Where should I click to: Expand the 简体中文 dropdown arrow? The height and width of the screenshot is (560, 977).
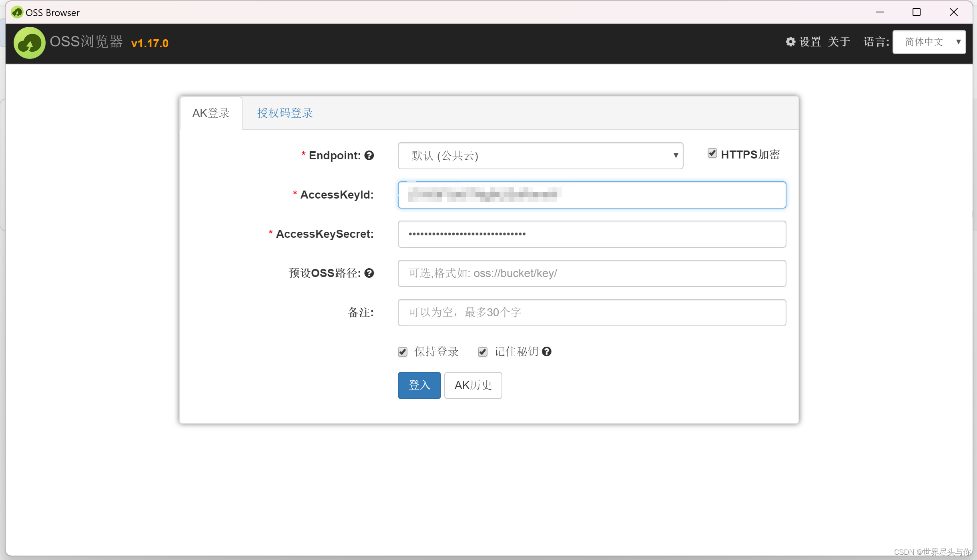[x=959, y=42]
